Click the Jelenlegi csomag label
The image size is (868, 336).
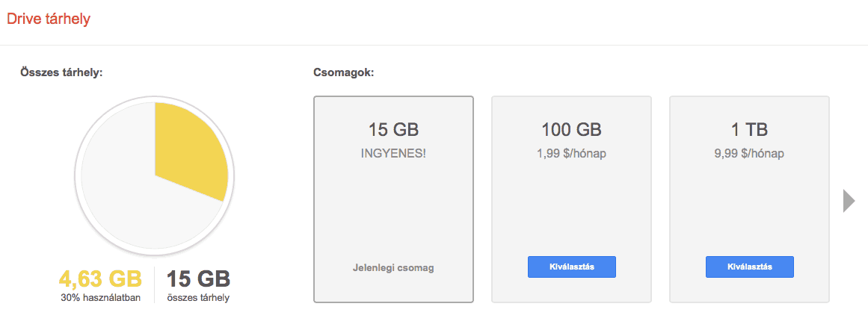pos(393,268)
